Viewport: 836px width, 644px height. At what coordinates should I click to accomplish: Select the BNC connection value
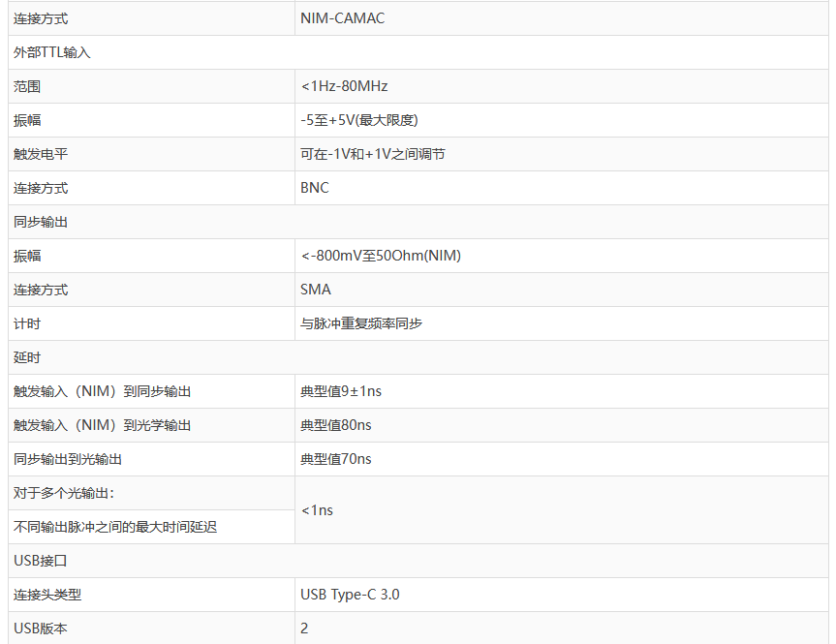(x=315, y=188)
